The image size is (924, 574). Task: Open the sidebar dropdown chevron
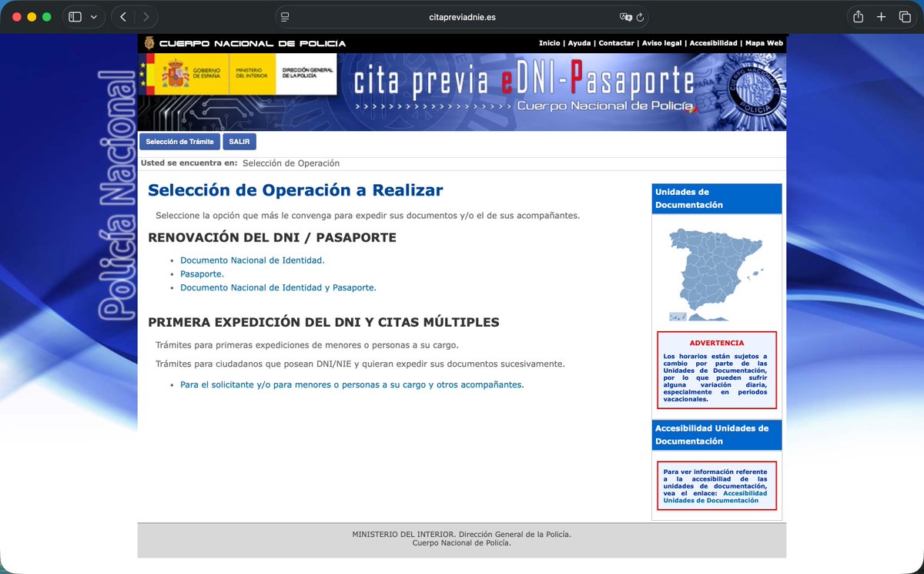click(x=94, y=17)
